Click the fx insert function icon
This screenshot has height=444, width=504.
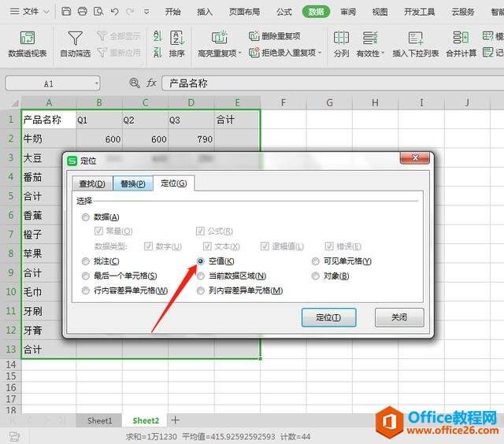point(151,83)
